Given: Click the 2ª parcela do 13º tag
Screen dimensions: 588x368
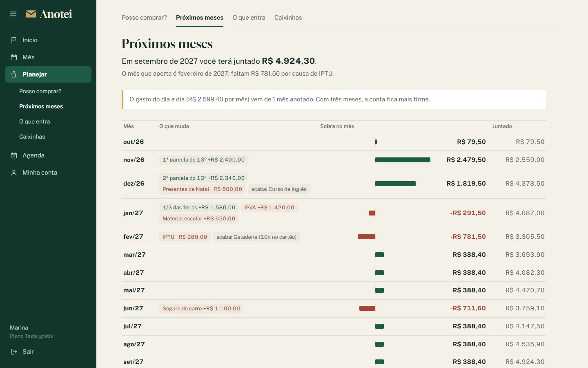Looking at the screenshot, I should (203, 178).
